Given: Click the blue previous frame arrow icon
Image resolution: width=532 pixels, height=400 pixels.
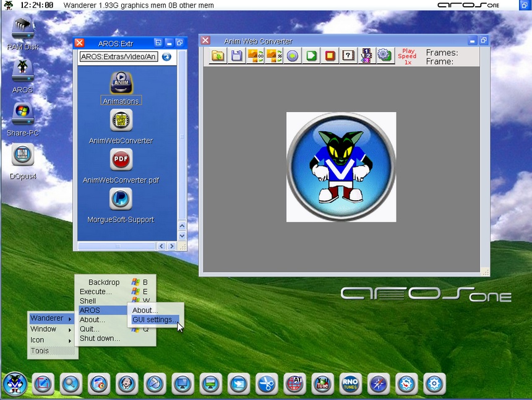Looking at the screenshot, I should [x=293, y=56].
